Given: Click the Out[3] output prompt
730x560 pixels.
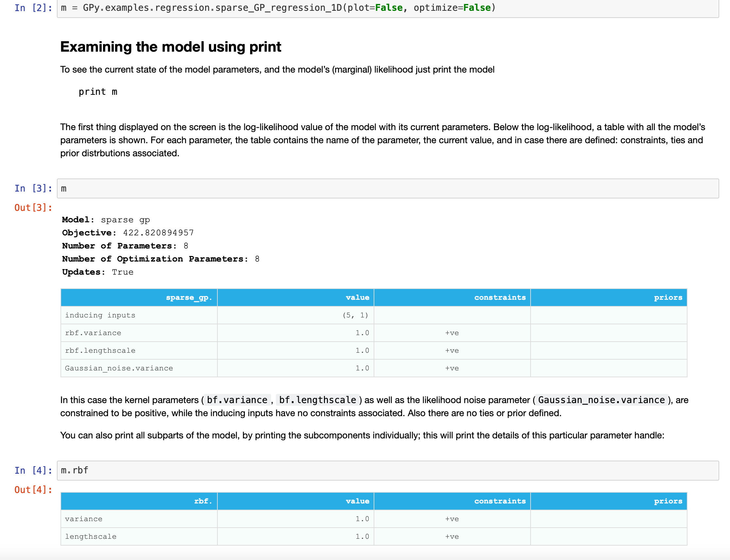Looking at the screenshot, I should pos(33,208).
